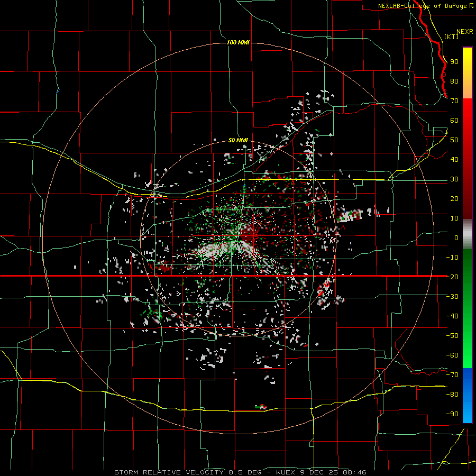Click the Storm Relative Velocity caption at bottom
476x476 pixels.
tap(240, 472)
